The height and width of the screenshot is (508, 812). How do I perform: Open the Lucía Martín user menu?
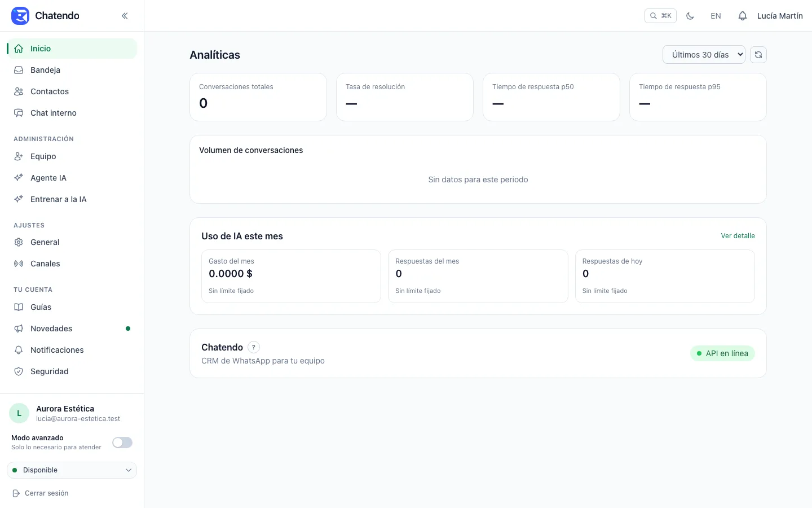tap(780, 16)
